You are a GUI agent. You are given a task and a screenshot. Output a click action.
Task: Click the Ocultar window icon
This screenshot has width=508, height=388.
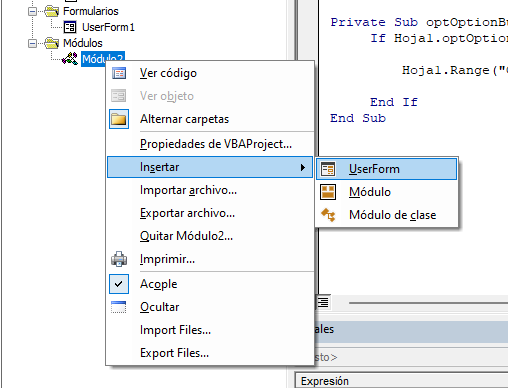coord(119,307)
